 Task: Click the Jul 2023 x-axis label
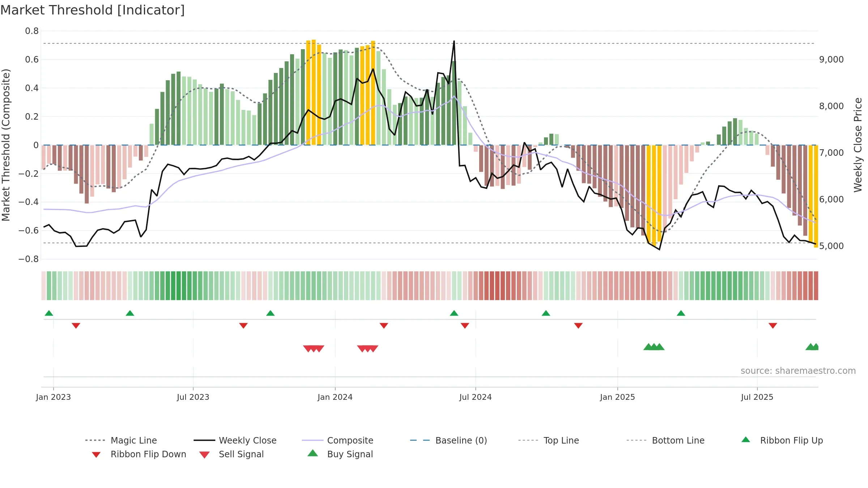click(193, 397)
